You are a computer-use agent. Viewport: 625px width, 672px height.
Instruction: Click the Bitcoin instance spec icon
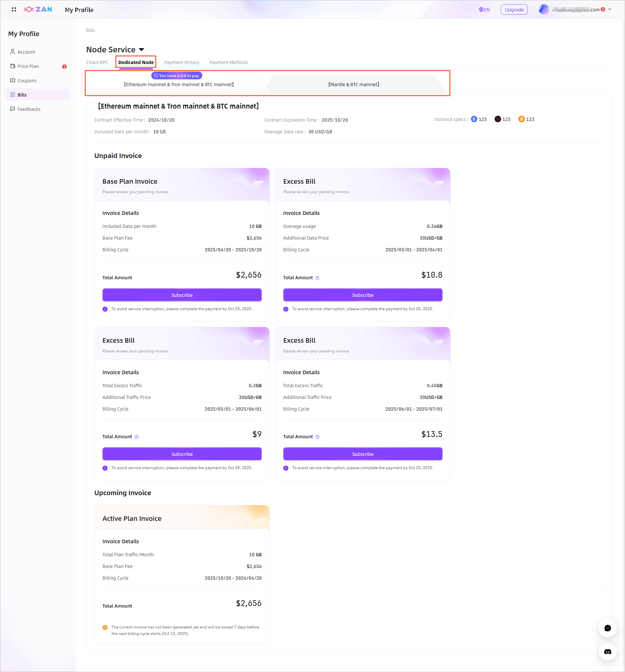(521, 119)
